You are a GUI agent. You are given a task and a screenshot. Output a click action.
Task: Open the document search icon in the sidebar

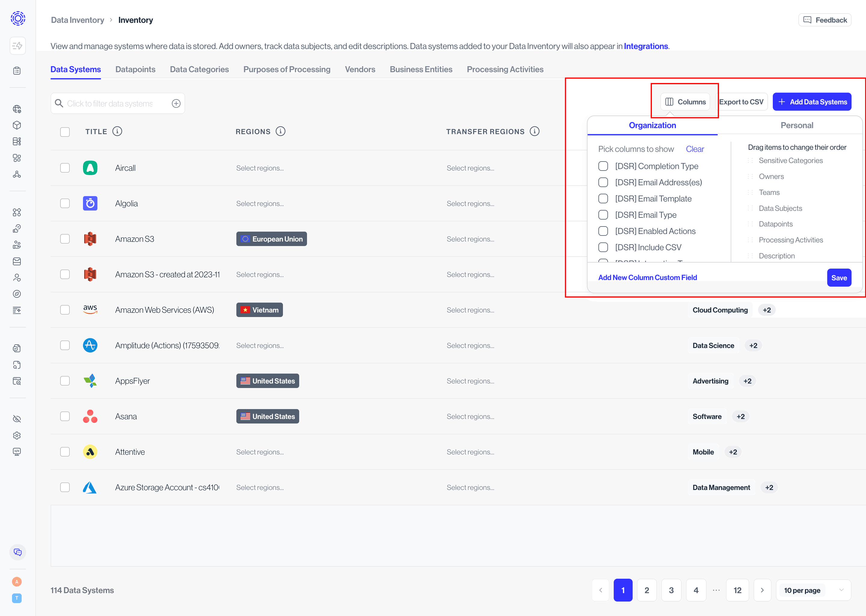pos(17,365)
